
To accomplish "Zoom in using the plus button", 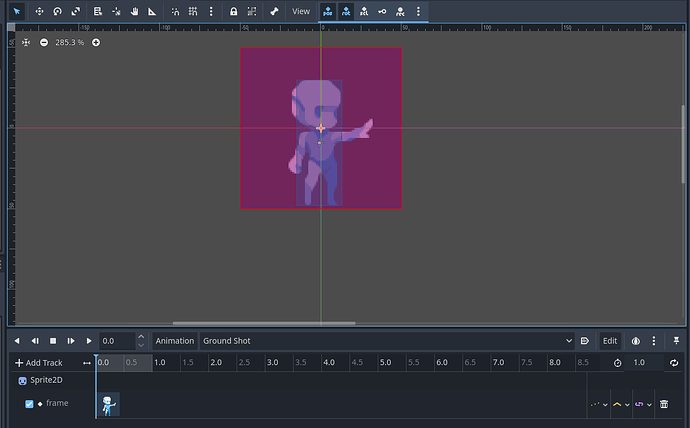I will click(96, 43).
